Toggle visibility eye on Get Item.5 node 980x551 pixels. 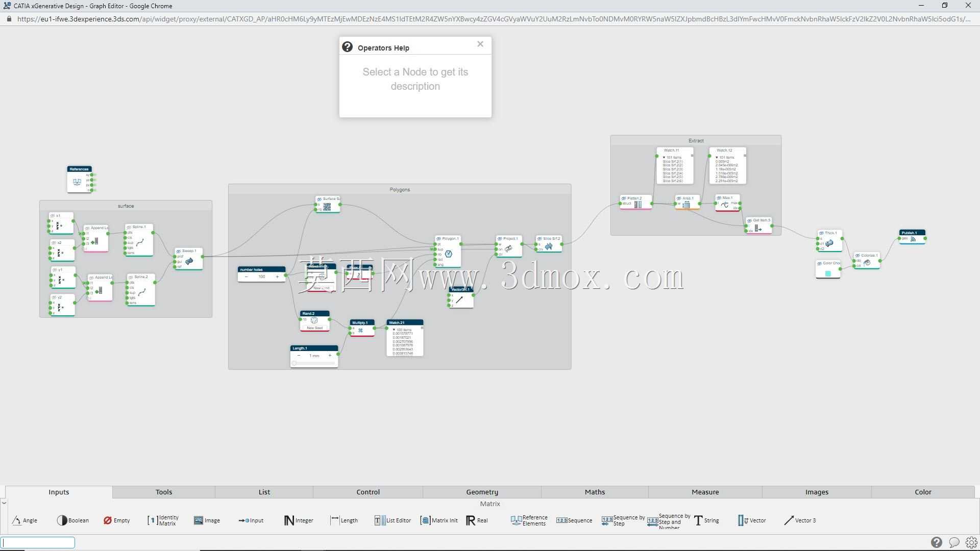(x=749, y=220)
